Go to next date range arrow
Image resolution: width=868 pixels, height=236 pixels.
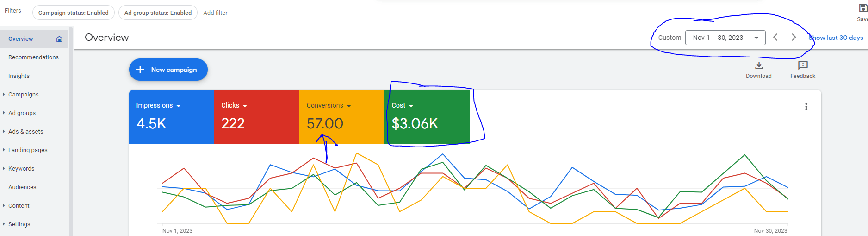click(794, 37)
